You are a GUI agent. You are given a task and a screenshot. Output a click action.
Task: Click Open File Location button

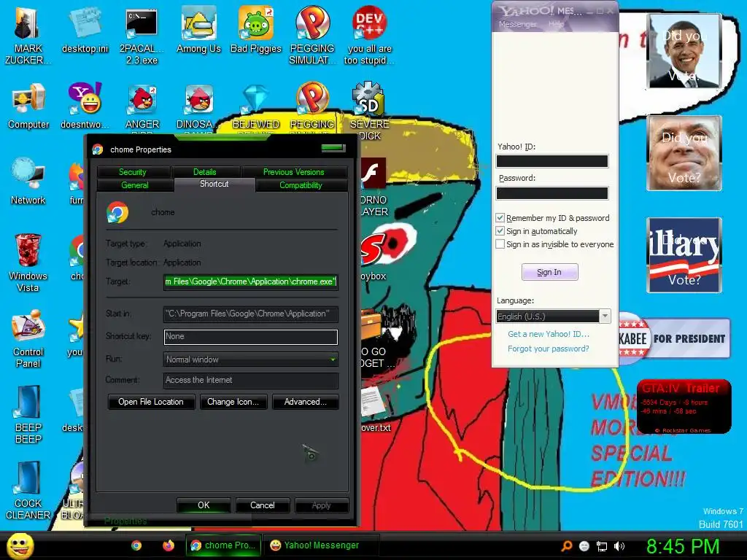(x=151, y=402)
